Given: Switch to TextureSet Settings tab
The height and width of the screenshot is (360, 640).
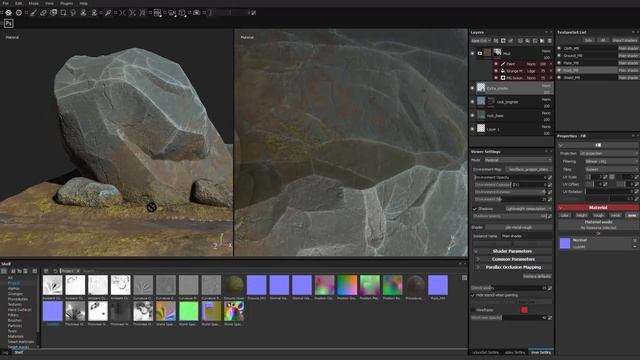Looking at the screenshot, I should pos(485,352).
